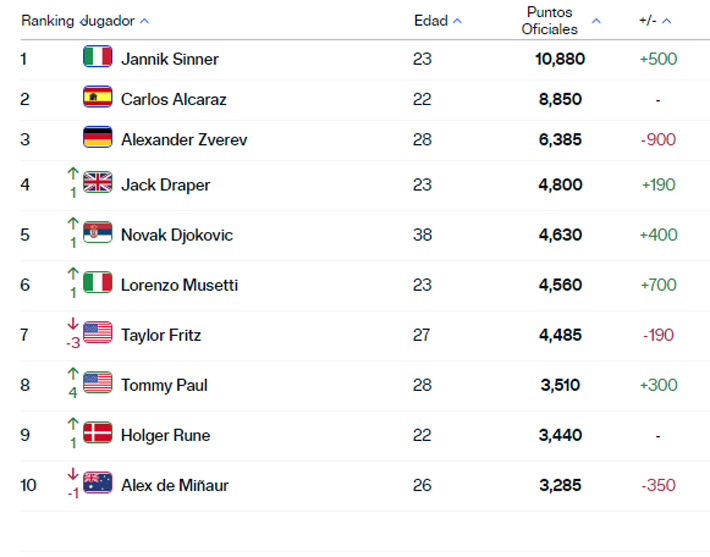Sort by Ranking Jugador column chevron
The width and height of the screenshot is (710, 557).
pos(144,21)
